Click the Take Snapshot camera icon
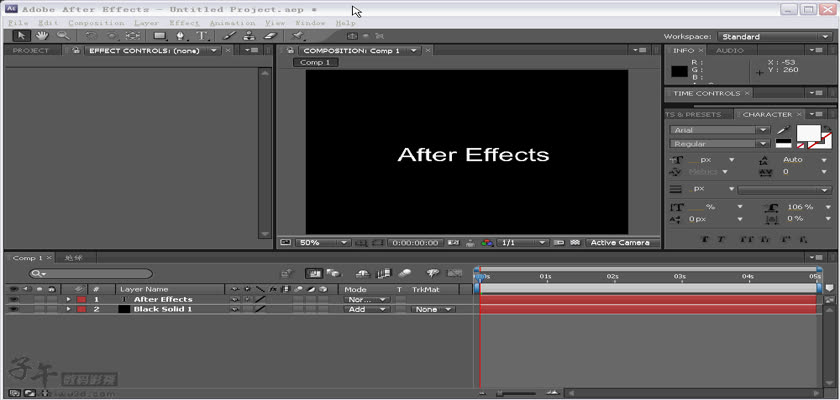840x400 pixels. [x=453, y=243]
